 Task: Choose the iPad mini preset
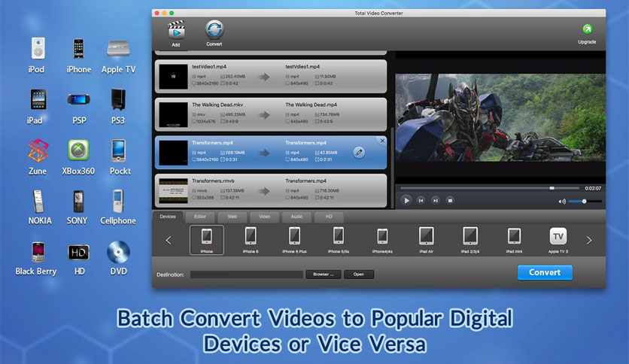(x=514, y=240)
